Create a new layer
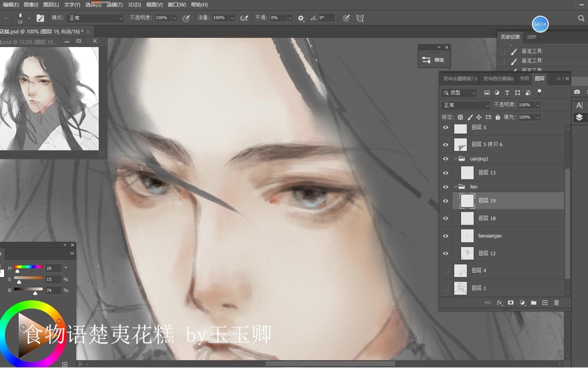The image size is (588, 368). pos(545,303)
